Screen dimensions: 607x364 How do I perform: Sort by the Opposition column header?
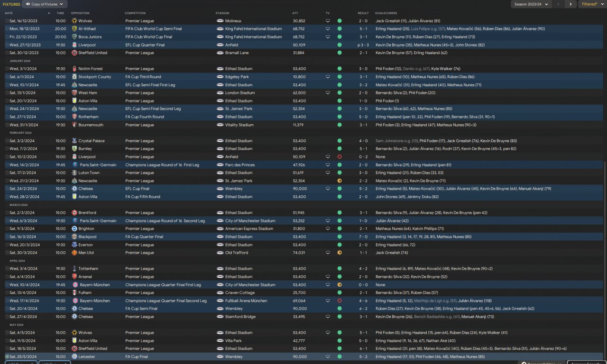pos(80,13)
